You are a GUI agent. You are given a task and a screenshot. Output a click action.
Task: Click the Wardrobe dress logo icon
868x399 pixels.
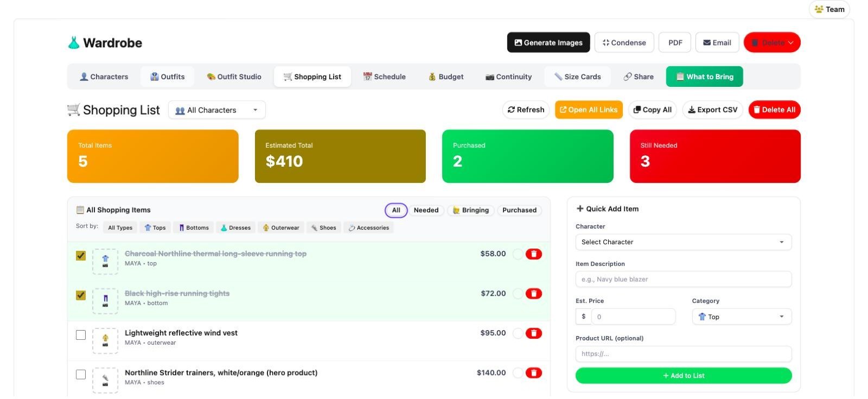(74, 43)
